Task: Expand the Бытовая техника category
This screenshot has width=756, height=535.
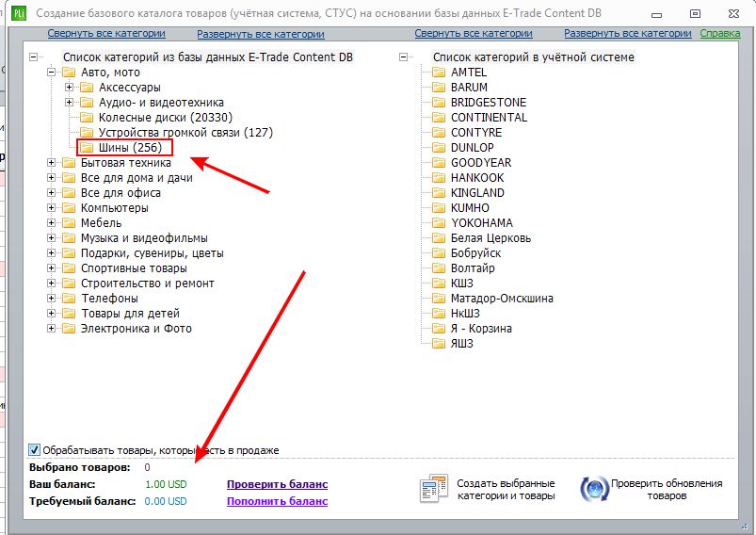Action: (51, 163)
